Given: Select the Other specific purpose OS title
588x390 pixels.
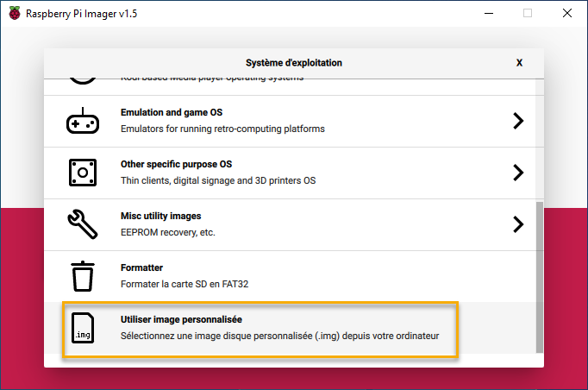Looking at the screenshot, I should point(176,164).
